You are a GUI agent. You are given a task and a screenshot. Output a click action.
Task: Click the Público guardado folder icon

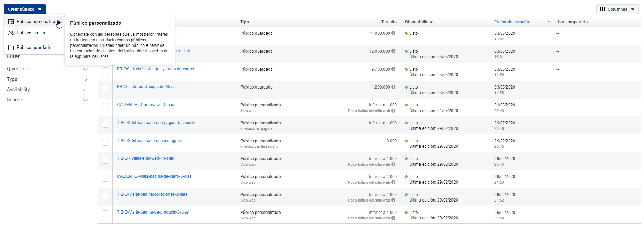[x=11, y=48]
